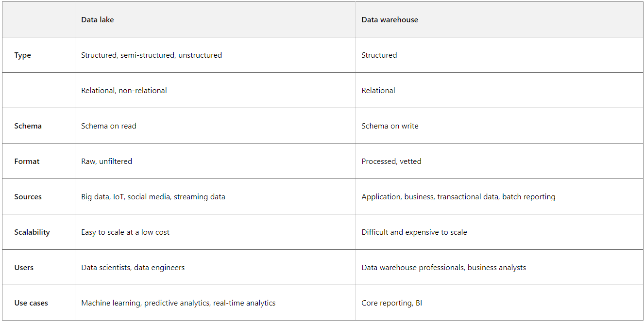Click the "Data lake" column header
The height and width of the screenshot is (322, 644).
pyautogui.click(x=98, y=20)
